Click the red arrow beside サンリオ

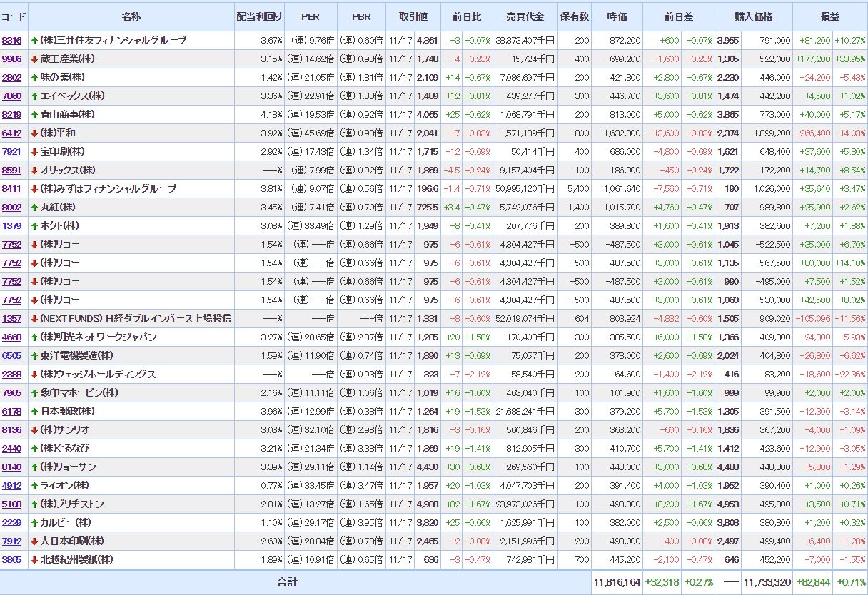(34, 430)
